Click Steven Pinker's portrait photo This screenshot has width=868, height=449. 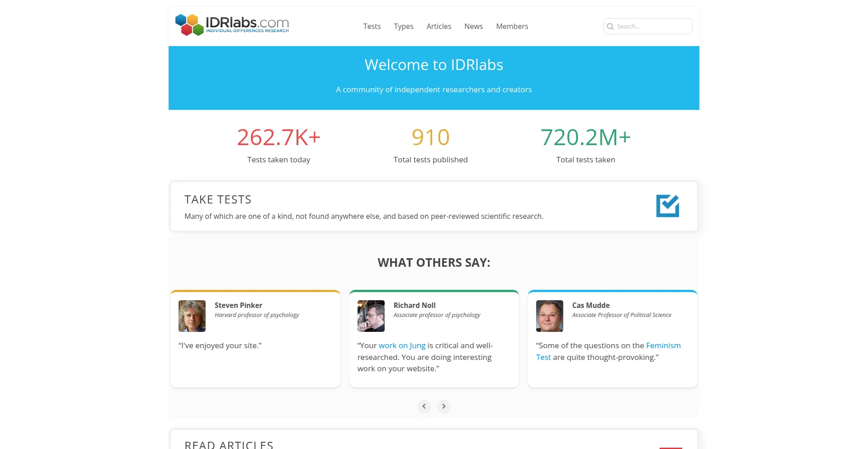pyautogui.click(x=192, y=316)
